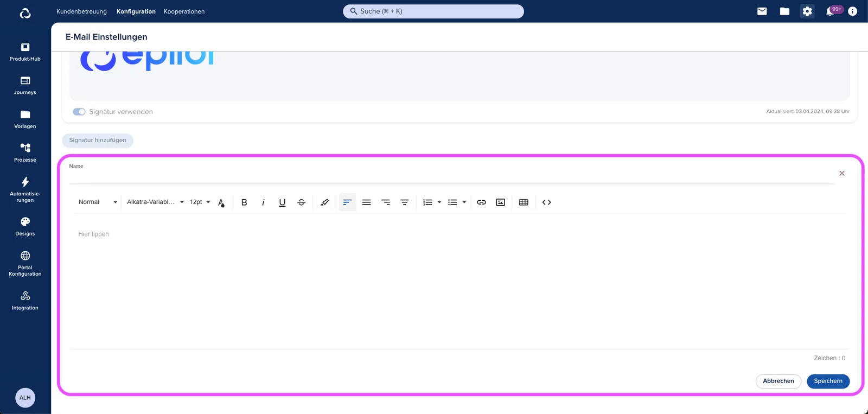868x414 pixels.
Task: Open Prozesse in the sidebar
Action: tap(25, 153)
